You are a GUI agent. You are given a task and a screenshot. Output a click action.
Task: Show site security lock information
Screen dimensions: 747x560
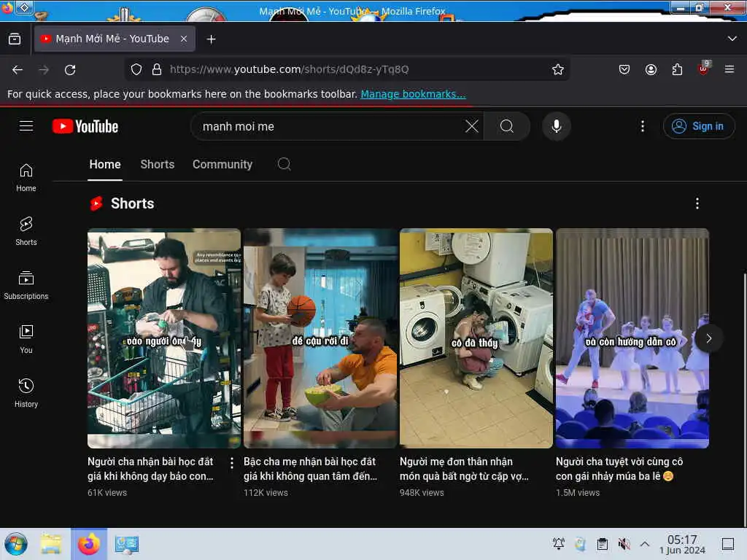(x=157, y=69)
